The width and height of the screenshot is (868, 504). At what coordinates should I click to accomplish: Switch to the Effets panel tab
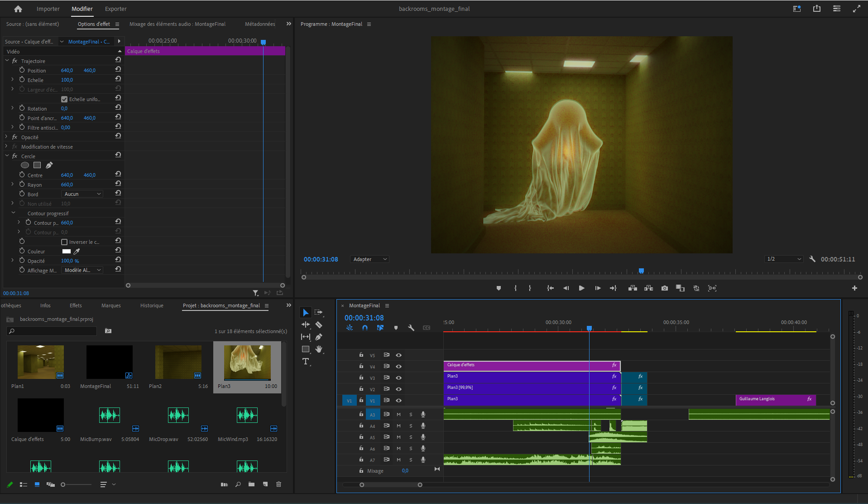pyautogui.click(x=75, y=305)
